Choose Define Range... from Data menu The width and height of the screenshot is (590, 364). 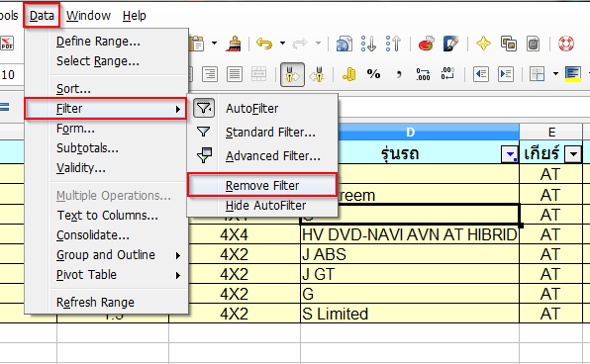click(98, 41)
